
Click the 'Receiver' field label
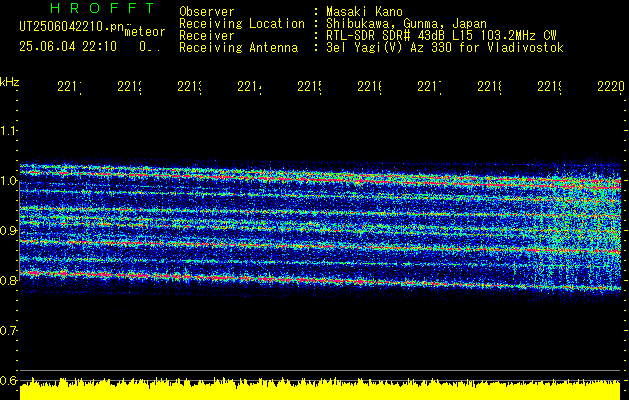point(207,36)
